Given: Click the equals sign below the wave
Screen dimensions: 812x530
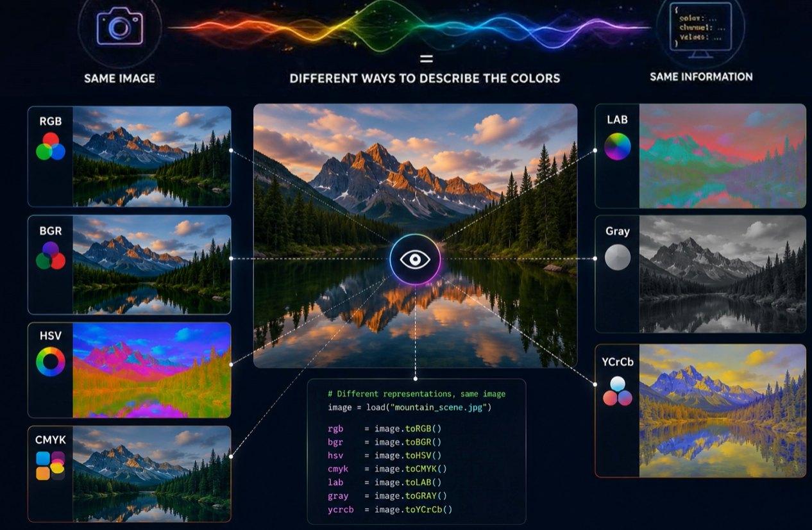Looking at the screenshot, I should tap(426, 60).
